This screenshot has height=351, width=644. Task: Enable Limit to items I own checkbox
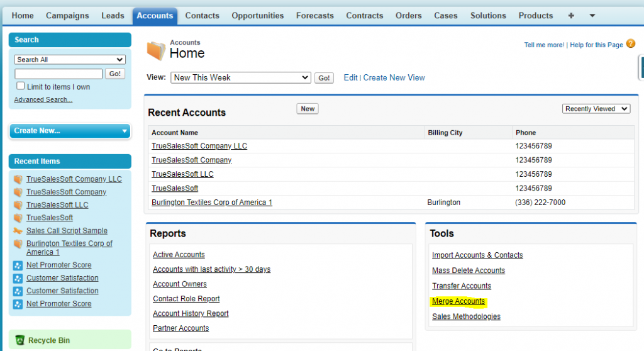click(21, 86)
